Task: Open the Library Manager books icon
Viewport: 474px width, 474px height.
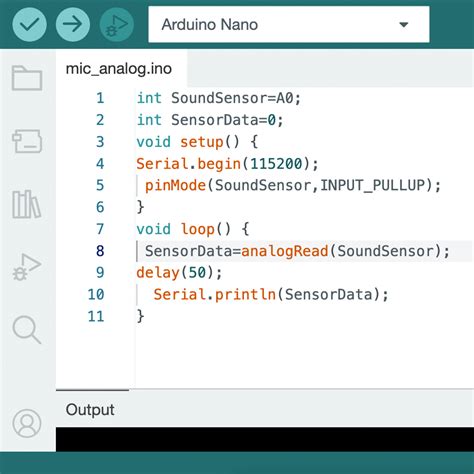Action: point(27,204)
